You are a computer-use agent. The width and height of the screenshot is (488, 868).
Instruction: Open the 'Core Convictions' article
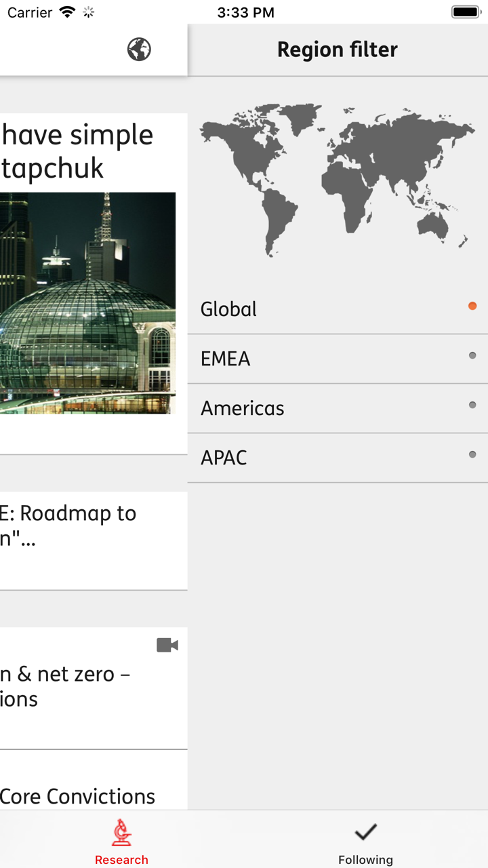(x=77, y=796)
